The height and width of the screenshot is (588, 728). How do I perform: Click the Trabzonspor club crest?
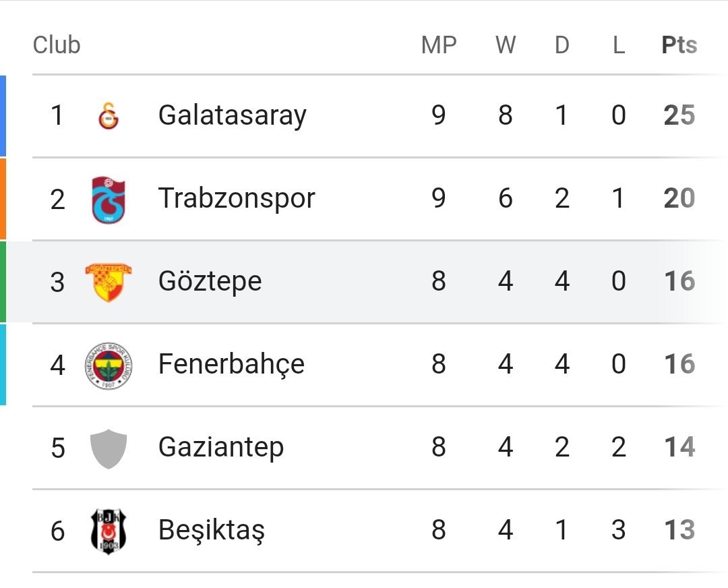[109, 199]
